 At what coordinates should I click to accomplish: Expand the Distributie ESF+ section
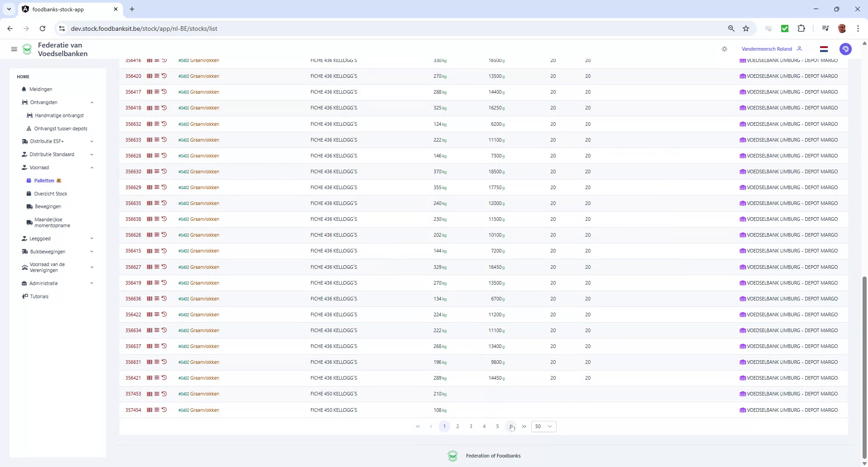(x=92, y=141)
